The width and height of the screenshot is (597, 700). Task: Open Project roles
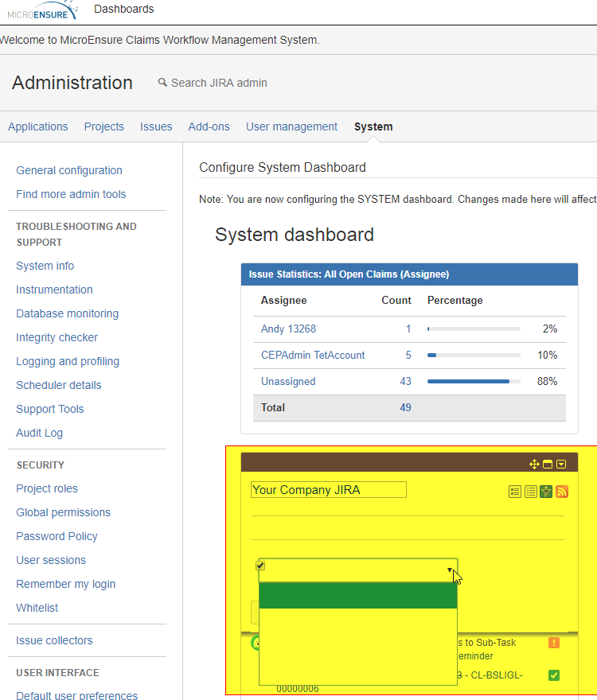coord(47,489)
